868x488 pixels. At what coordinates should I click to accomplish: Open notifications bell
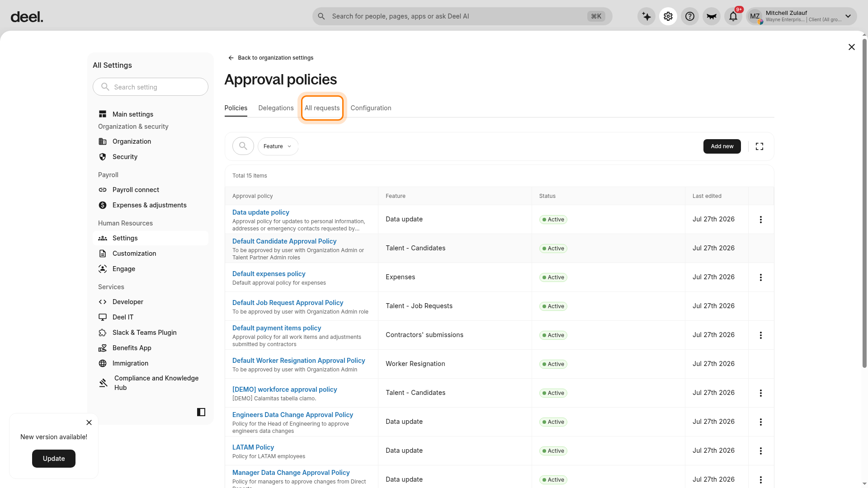(x=733, y=16)
